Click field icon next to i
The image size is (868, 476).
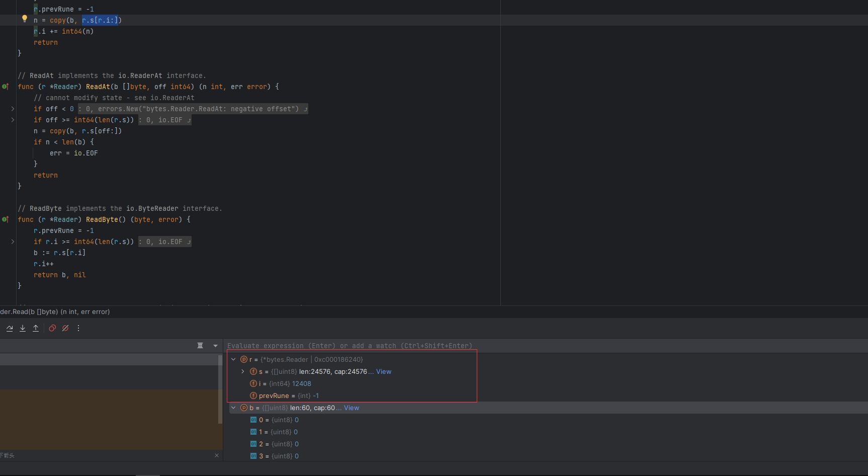tap(253, 383)
